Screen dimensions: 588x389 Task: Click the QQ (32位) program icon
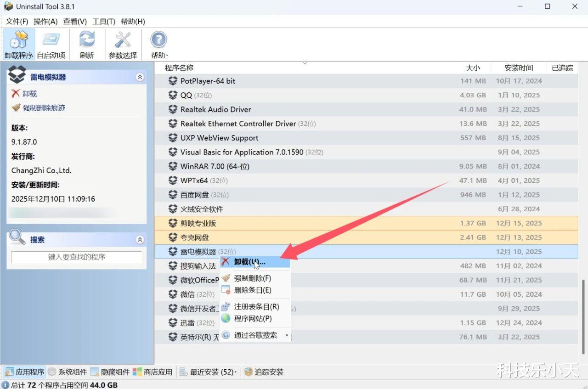click(x=173, y=95)
